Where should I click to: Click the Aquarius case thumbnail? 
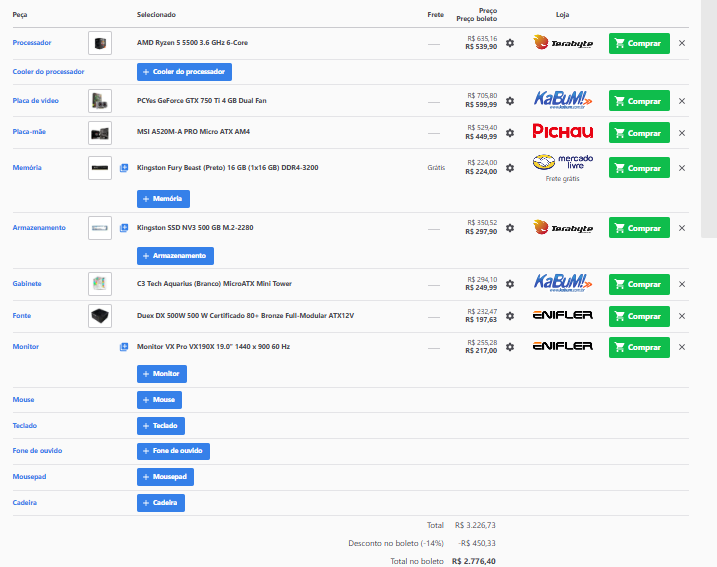point(100,284)
